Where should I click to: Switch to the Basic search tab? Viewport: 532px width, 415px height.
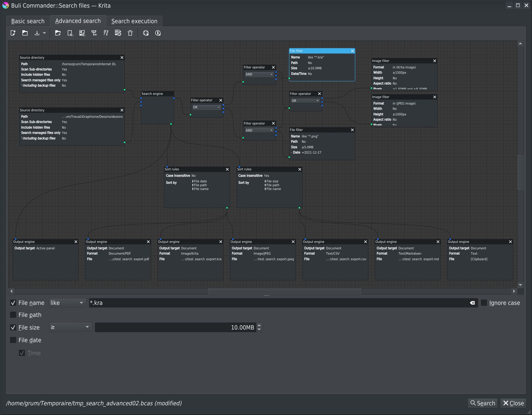click(x=28, y=21)
